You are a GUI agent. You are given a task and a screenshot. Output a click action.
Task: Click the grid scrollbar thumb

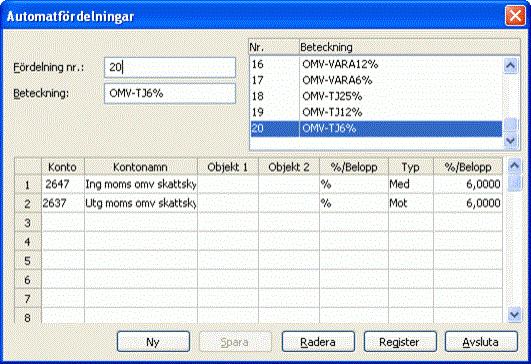[514, 183]
